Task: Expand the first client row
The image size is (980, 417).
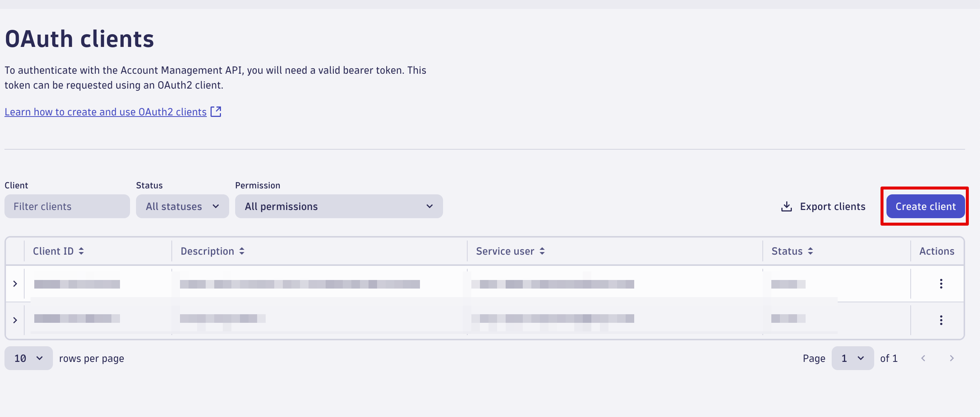Action: point(15,284)
